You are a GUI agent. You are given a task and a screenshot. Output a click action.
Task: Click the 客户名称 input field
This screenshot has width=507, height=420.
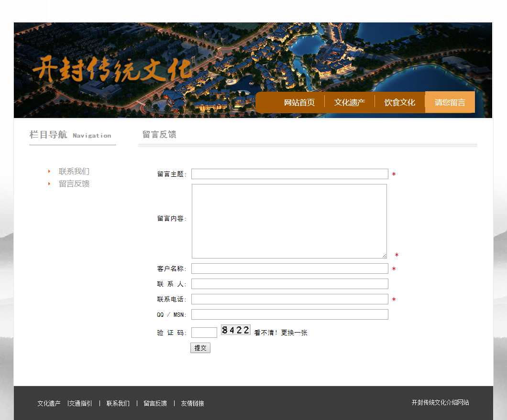[x=289, y=269]
